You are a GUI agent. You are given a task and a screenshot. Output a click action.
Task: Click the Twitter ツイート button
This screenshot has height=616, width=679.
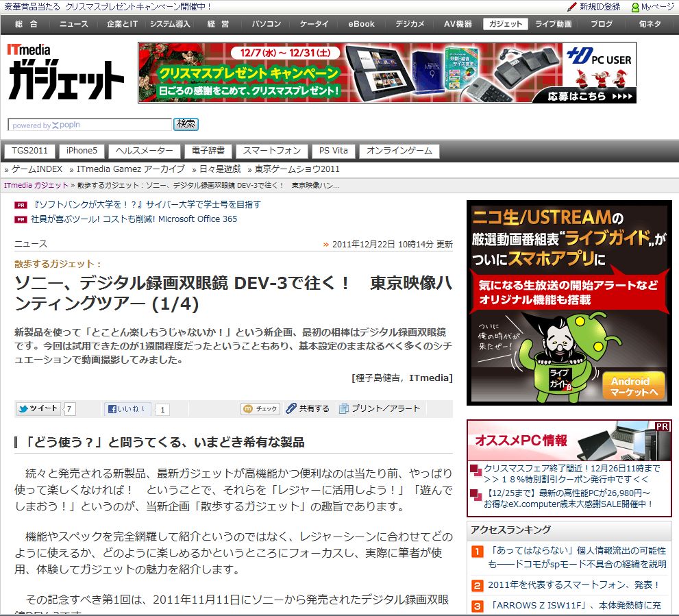[38, 408]
